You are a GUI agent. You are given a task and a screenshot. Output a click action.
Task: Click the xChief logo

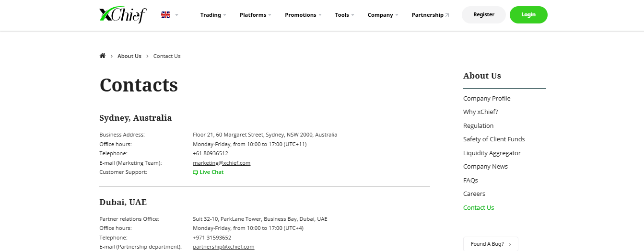pos(123,15)
